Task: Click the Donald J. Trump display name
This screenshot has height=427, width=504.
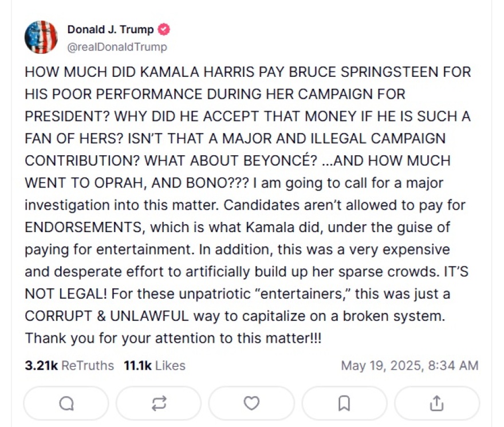Action: 111,30
